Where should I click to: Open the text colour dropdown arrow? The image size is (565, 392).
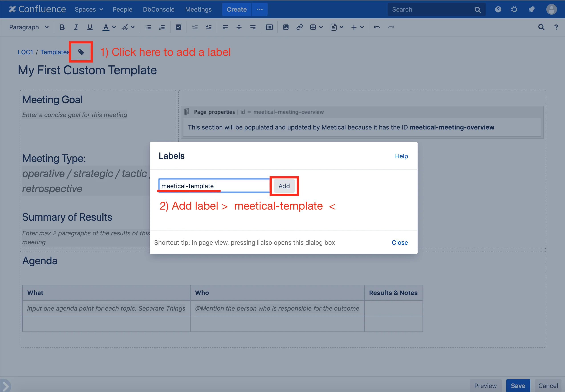(x=114, y=27)
